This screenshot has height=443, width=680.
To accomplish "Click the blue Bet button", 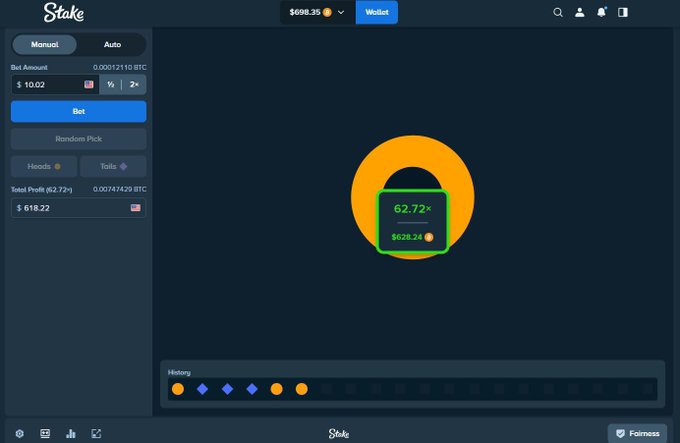I will 78,111.
